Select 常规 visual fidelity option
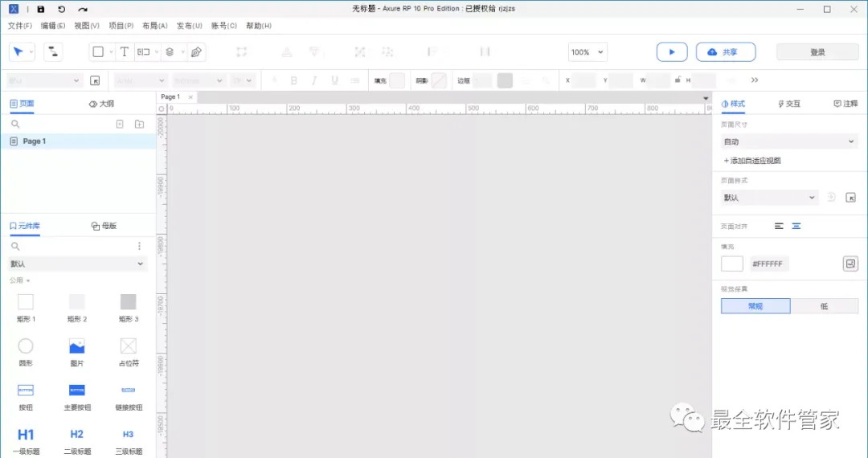The image size is (868, 458). tap(755, 306)
